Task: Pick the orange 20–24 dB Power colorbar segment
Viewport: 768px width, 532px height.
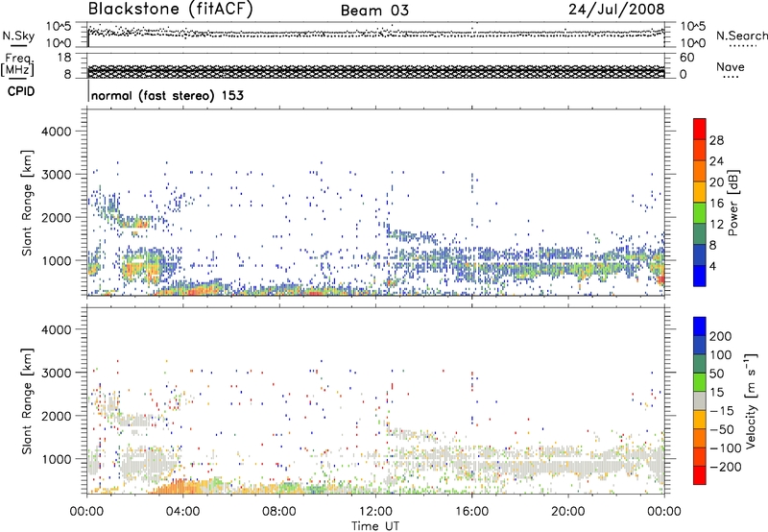Action: [x=700, y=170]
